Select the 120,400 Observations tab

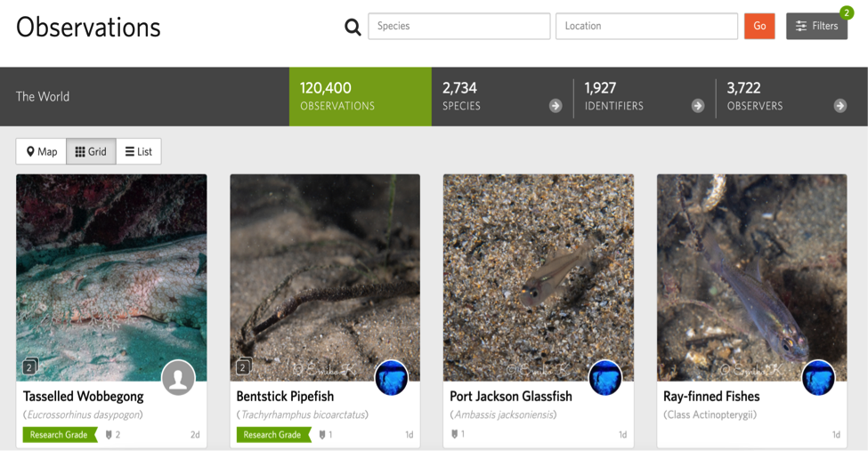click(360, 96)
